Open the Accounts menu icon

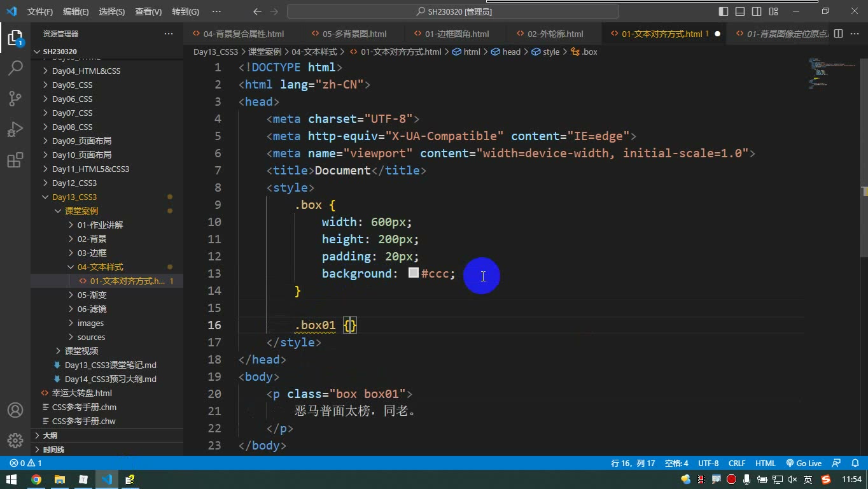pos(15,410)
